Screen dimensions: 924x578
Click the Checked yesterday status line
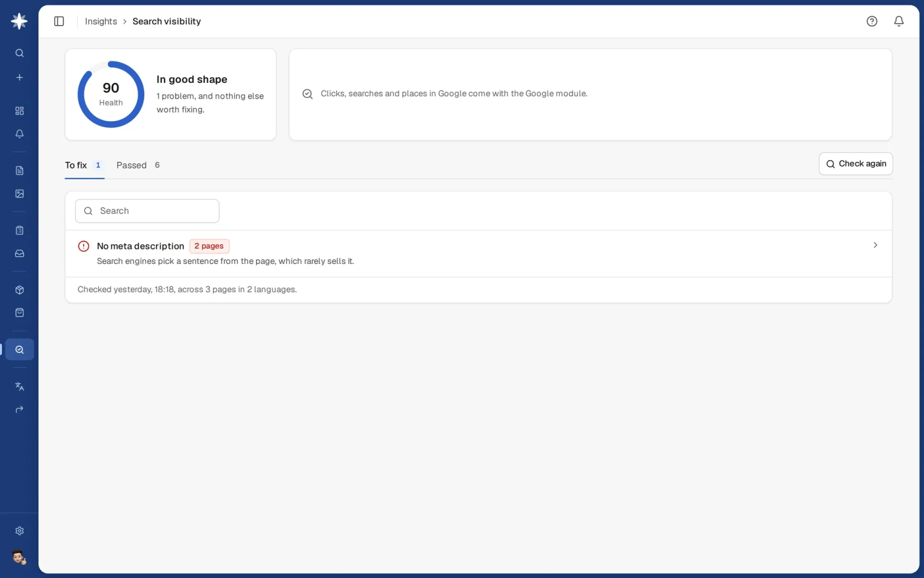point(187,289)
